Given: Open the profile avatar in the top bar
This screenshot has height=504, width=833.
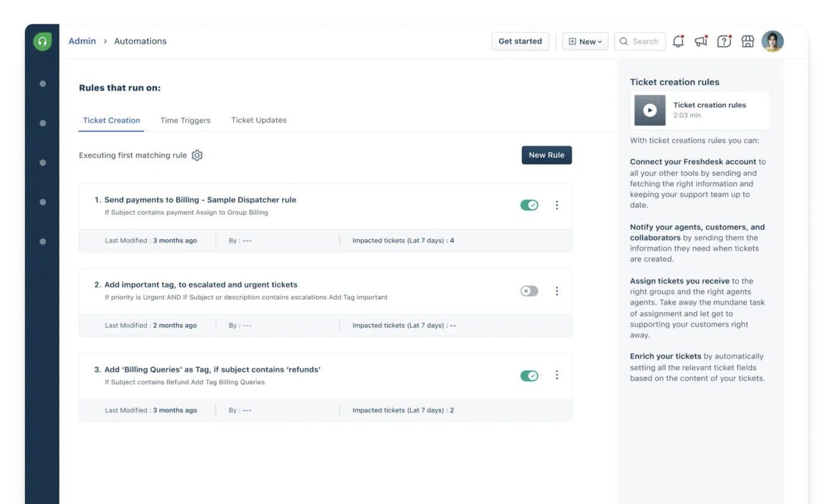Looking at the screenshot, I should click(772, 41).
